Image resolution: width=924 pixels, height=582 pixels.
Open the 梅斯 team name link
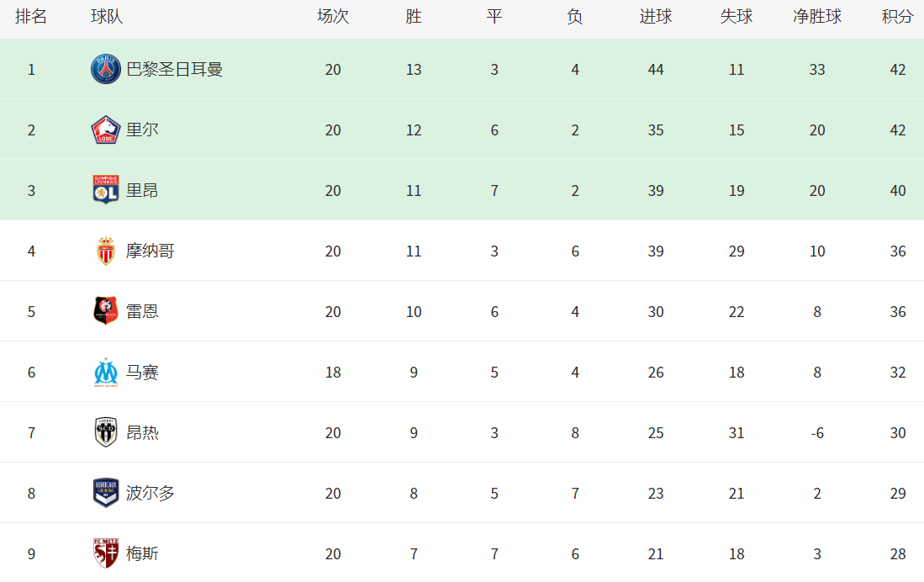click(142, 554)
